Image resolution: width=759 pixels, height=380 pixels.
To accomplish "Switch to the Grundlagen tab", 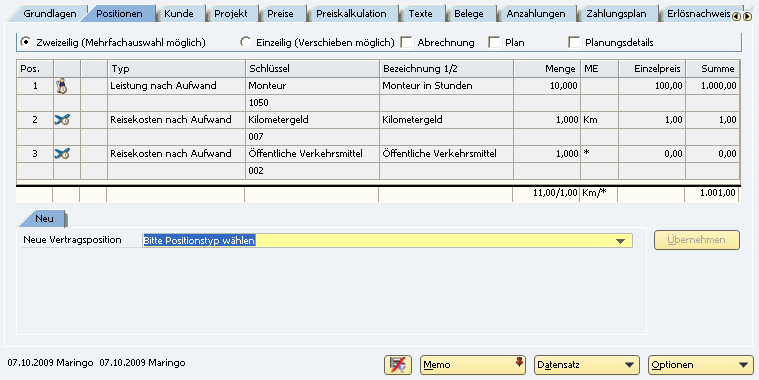I will [x=49, y=14].
